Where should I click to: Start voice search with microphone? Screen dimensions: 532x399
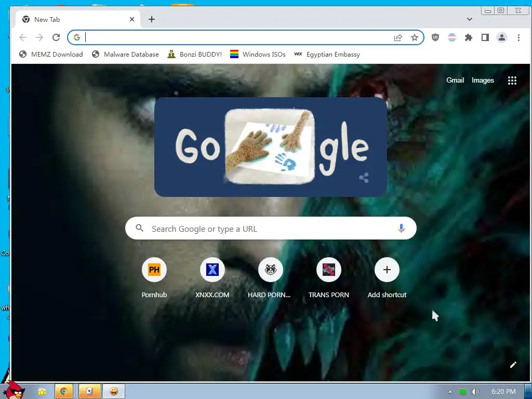tap(401, 229)
